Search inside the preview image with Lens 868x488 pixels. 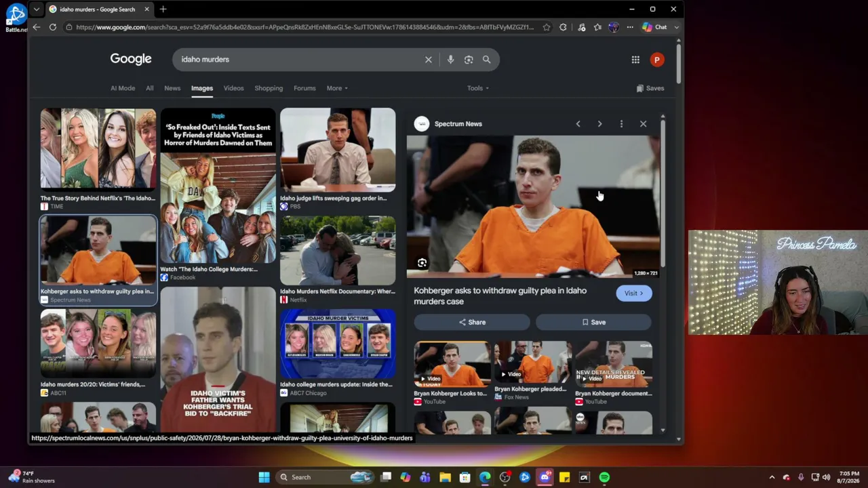coord(422,263)
